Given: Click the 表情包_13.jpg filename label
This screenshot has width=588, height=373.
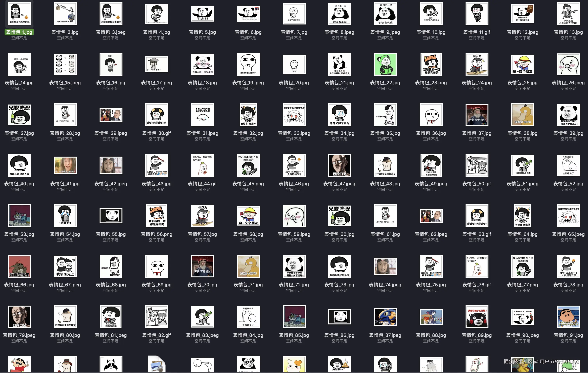Looking at the screenshot, I should pyautogui.click(x=568, y=32).
